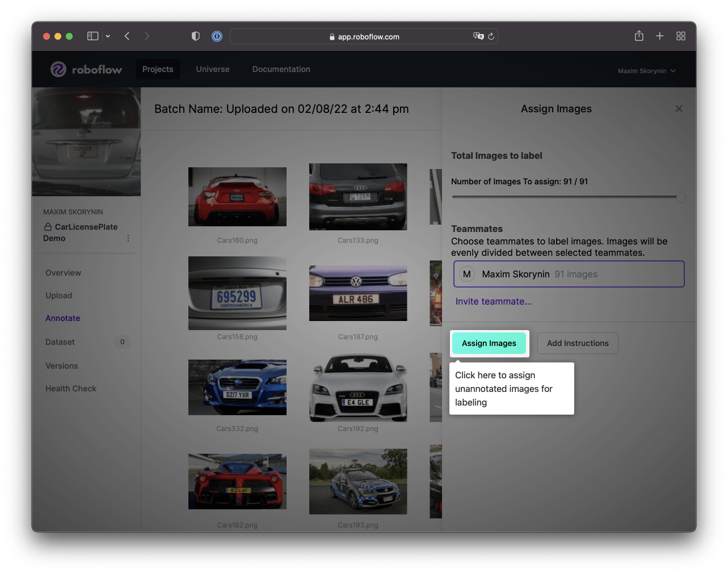The width and height of the screenshot is (728, 574).
Task: Go to Overview in the sidebar
Action: (64, 273)
